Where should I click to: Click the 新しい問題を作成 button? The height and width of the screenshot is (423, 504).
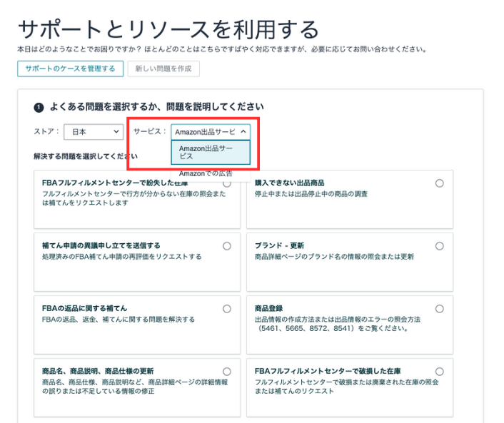click(163, 68)
